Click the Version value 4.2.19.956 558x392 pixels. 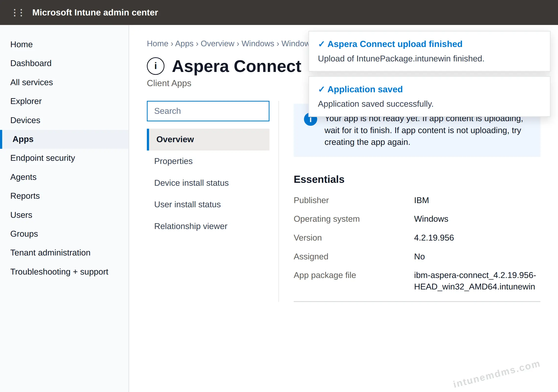(x=434, y=238)
